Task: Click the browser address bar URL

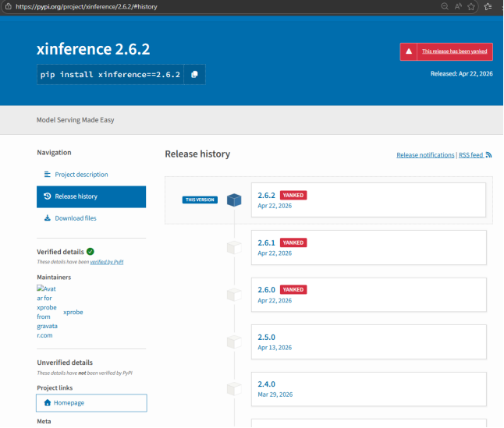Action: tap(87, 7)
